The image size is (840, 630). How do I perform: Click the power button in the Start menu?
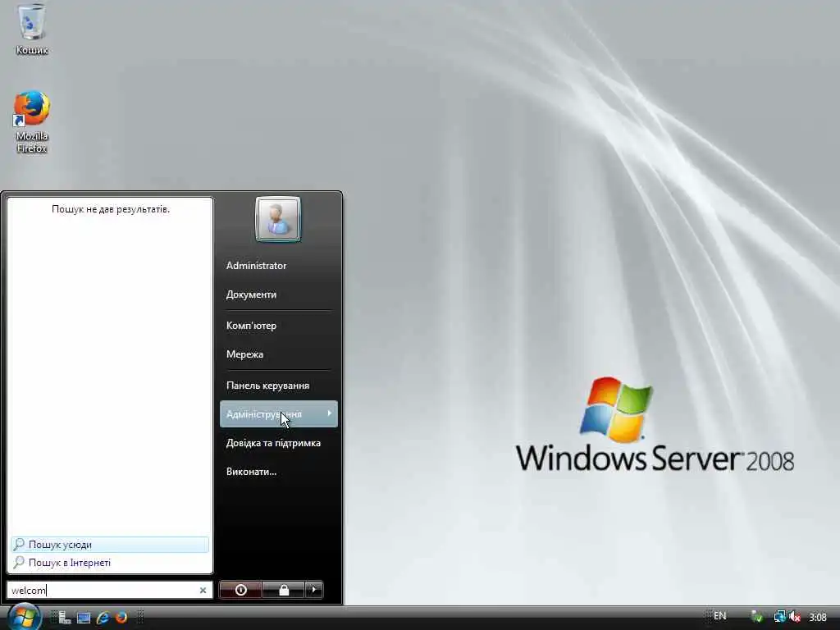coord(240,590)
